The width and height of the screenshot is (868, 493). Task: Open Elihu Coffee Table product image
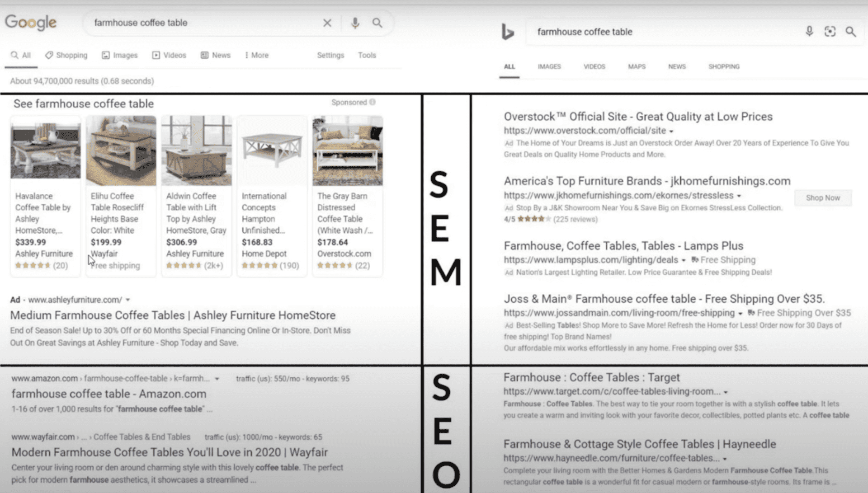[x=121, y=150]
